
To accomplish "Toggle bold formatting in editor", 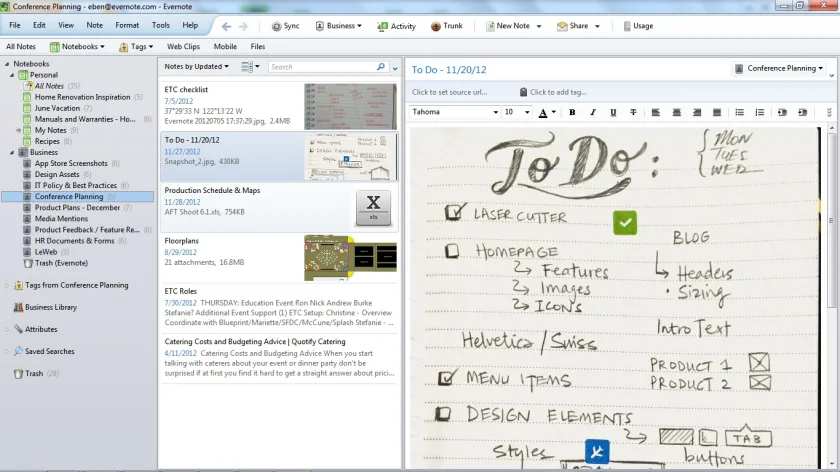I will tap(572, 113).
